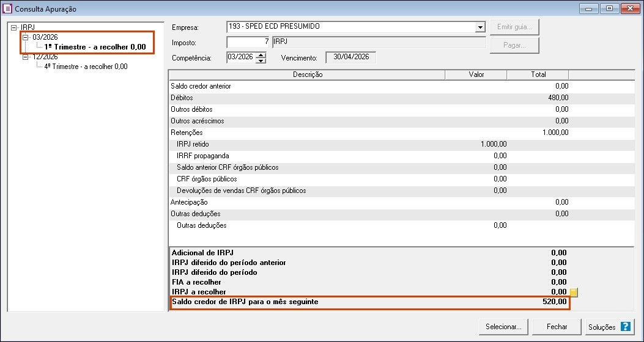Image resolution: width=644 pixels, height=342 pixels.
Task: Open the Soluções help button
Action: [610, 327]
